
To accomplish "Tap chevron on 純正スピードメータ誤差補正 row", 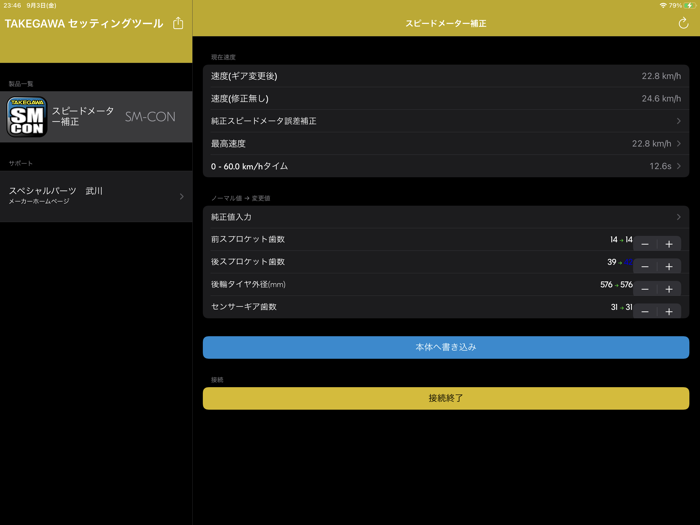I will point(679,121).
